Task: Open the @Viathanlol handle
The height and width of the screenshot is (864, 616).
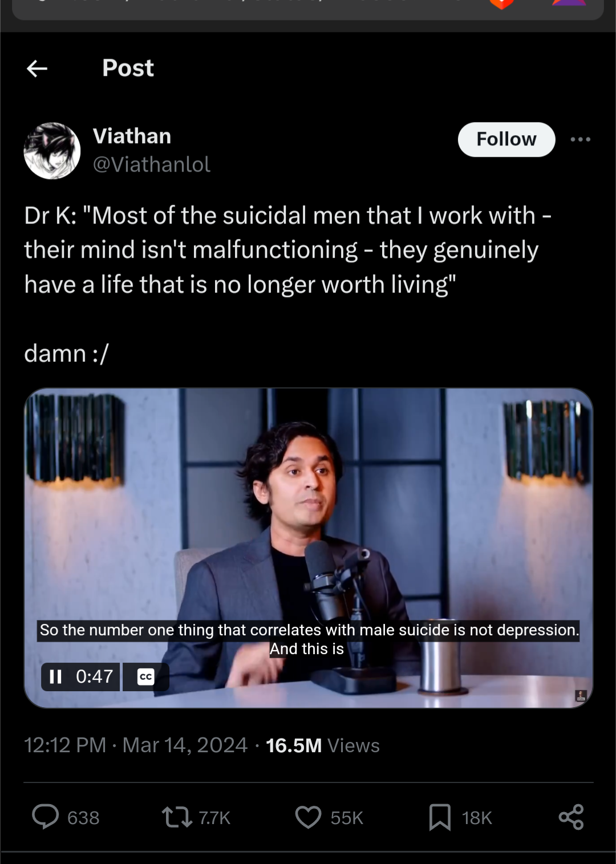Action: pos(151,164)
